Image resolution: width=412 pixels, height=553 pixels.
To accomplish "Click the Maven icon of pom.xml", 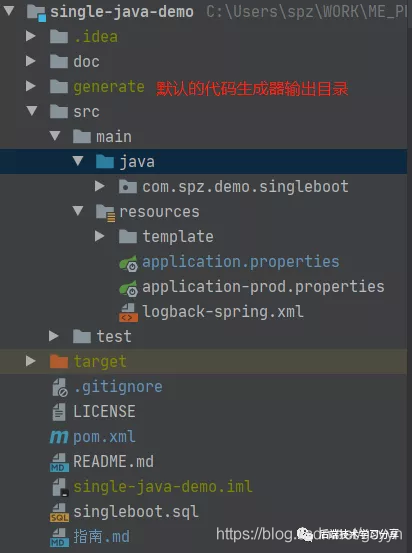I will click(59, 437).
